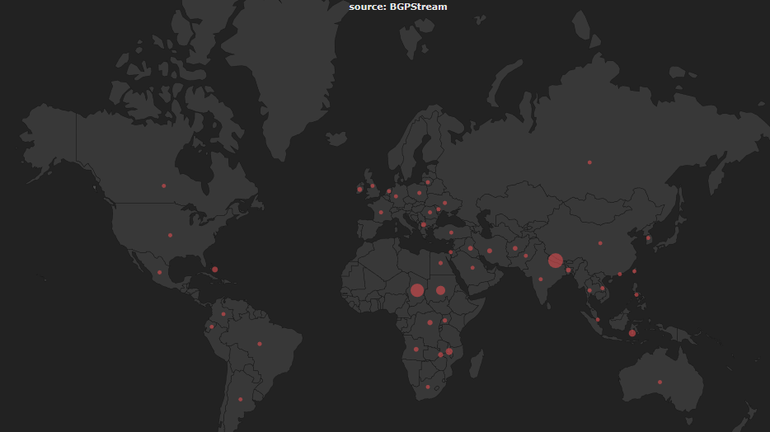770x432 pixels.
Task: Click the red dot in Brazil
Action: (259, 344)
